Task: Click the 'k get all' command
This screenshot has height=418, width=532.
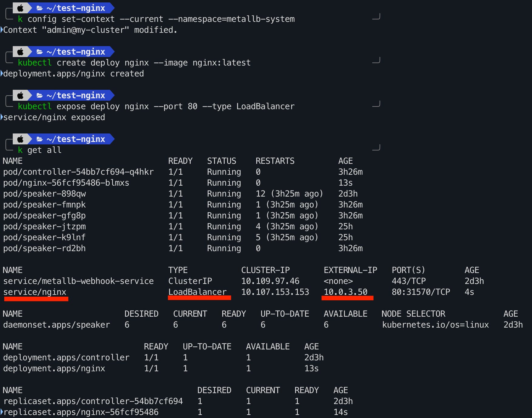Action: pos(39,150)
